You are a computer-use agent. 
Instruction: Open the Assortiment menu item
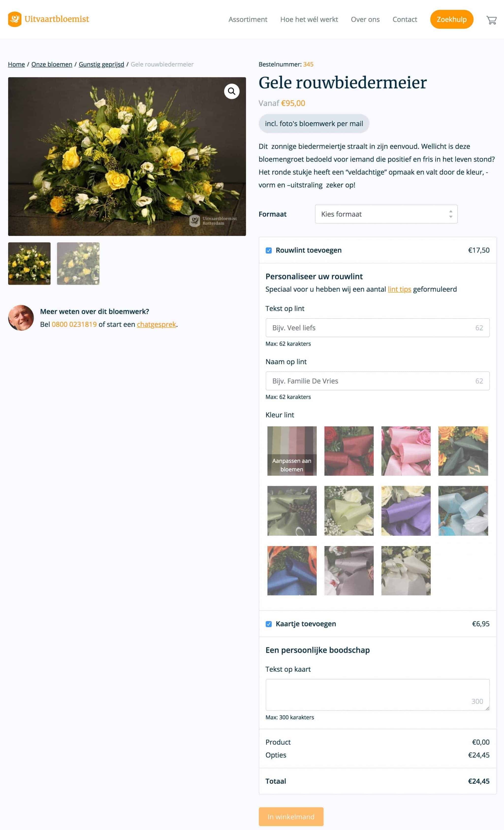pyautogui.click(x=248, y=19)
